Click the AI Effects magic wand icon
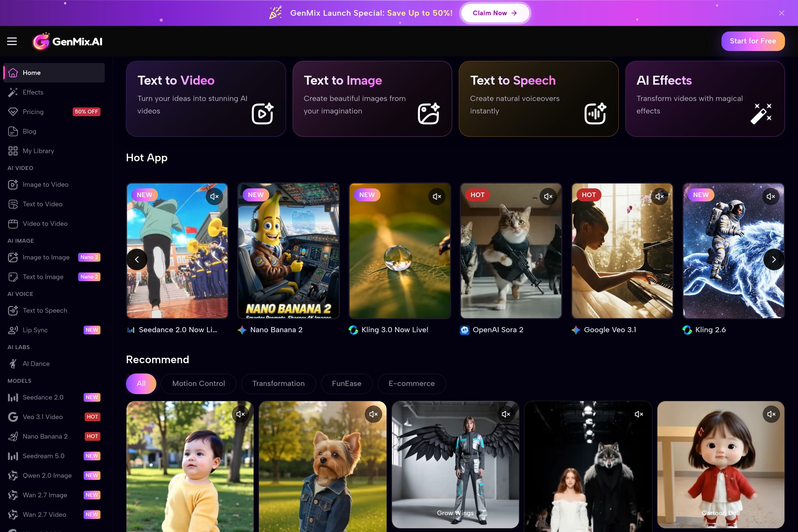This screenshot has width=798, height=532. point(761,113)
